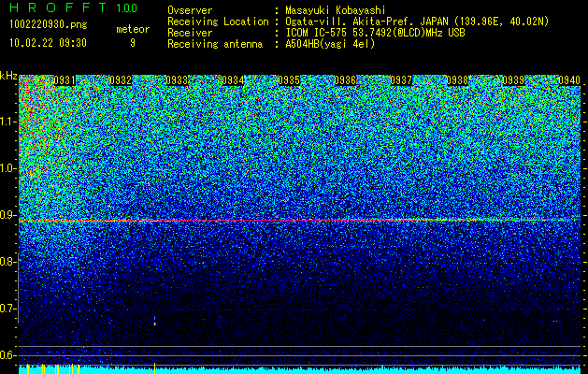Click the 0.9 kHz axis label
The image size is (588, 374).
tap(8, 215)
